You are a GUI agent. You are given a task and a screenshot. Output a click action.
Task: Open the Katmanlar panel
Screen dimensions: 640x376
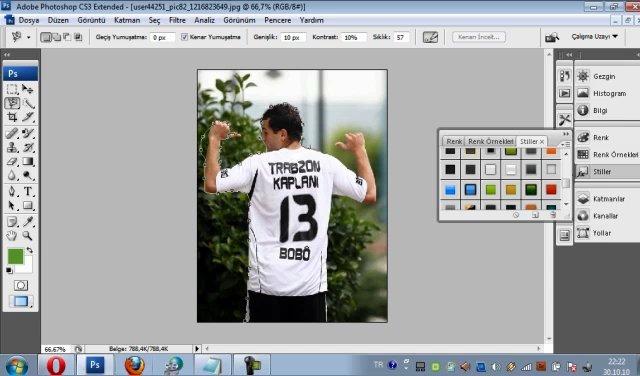click(x=607, y=199)
